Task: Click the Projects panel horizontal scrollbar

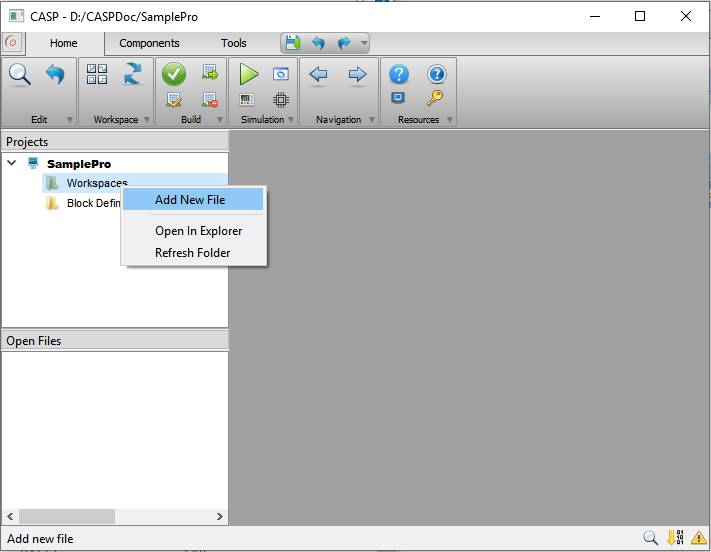Action: coord(80,516)
